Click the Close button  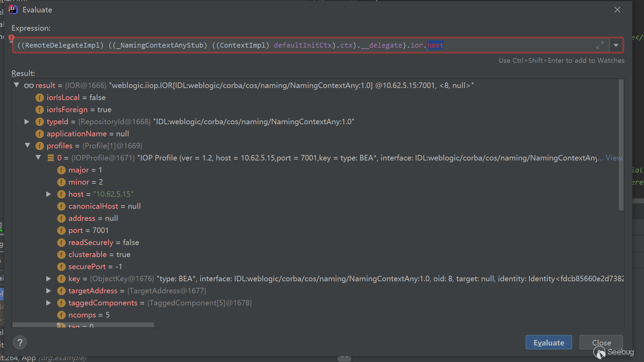pos(601,343)
